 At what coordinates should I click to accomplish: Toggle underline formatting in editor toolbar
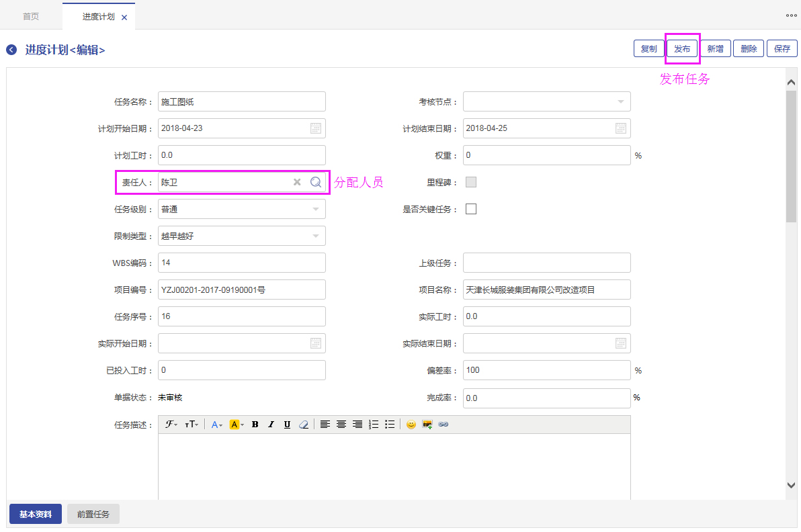[x=287, y=425]
